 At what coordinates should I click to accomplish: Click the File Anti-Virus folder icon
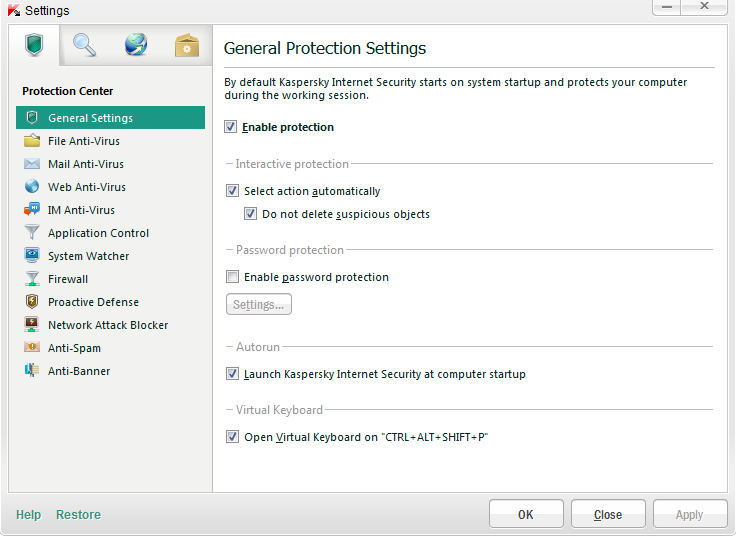coord(32,140)
